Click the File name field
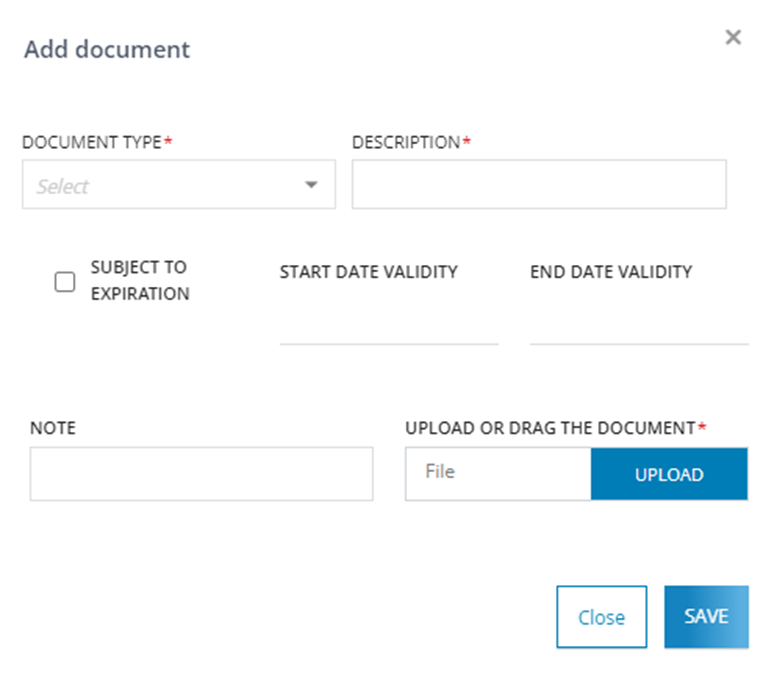This screenshot has height=673, width=777. (x=498, y=473)
